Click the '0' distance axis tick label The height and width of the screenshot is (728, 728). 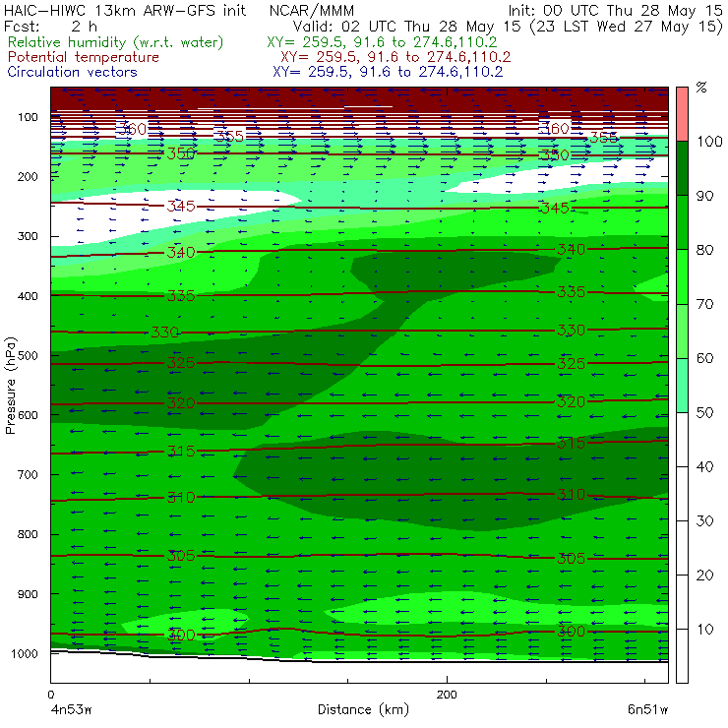[x=50, y=695]
